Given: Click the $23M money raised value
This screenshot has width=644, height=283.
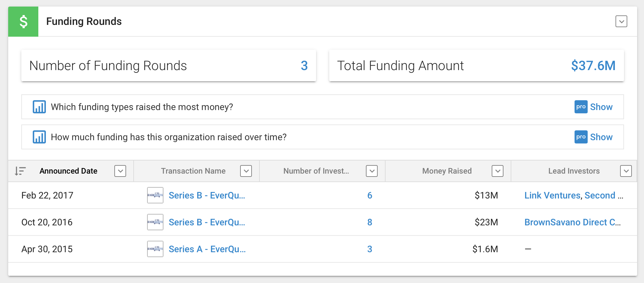Looking at the screenshot, I should 486,222.
